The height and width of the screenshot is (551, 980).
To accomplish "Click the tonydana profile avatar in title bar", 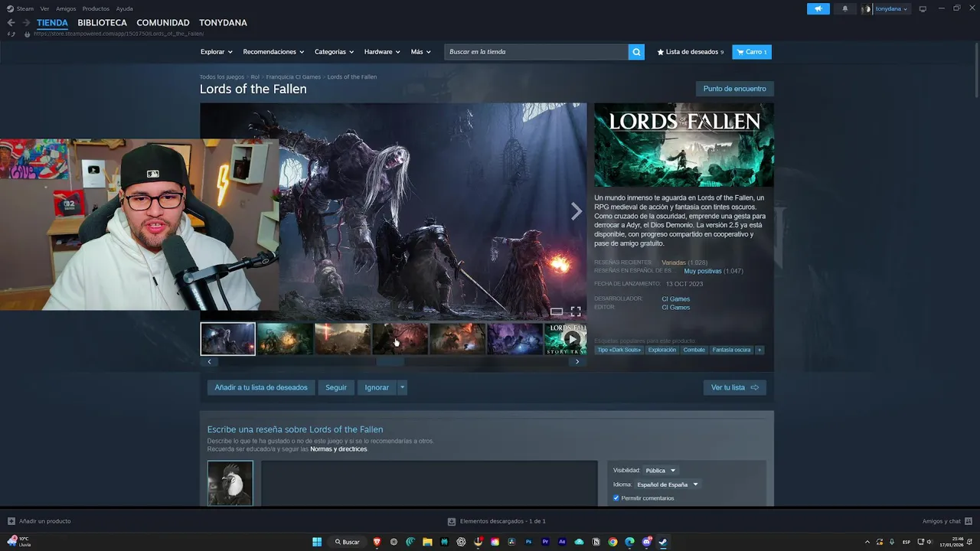I will pyautogui.click(x=867, y=9).
